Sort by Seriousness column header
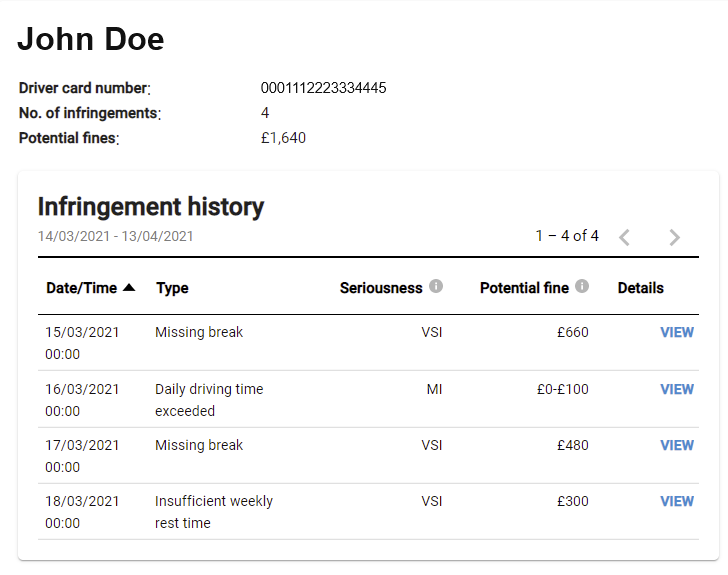 pos(381,288)
